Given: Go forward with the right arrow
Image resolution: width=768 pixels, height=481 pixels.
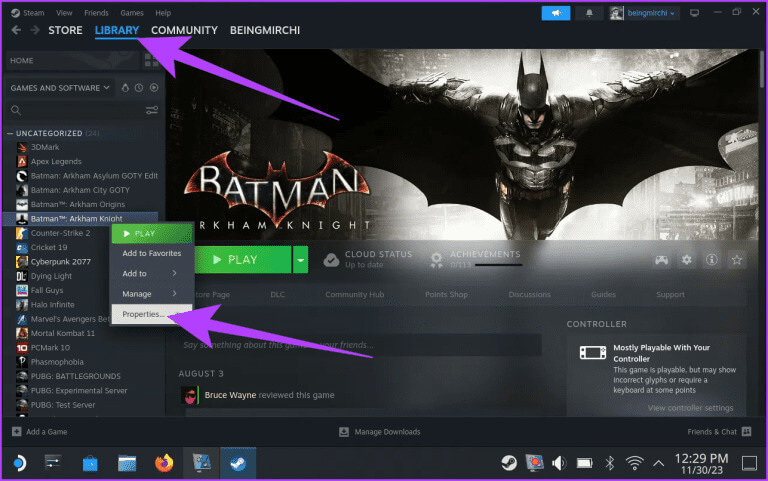Looking at the screenshot, I should coord(35,30).
